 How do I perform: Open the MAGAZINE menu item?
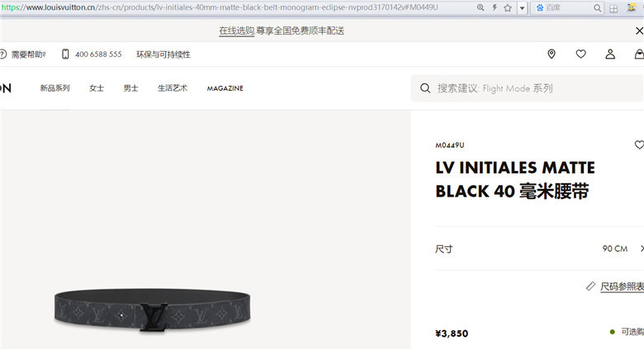(225, 88)
